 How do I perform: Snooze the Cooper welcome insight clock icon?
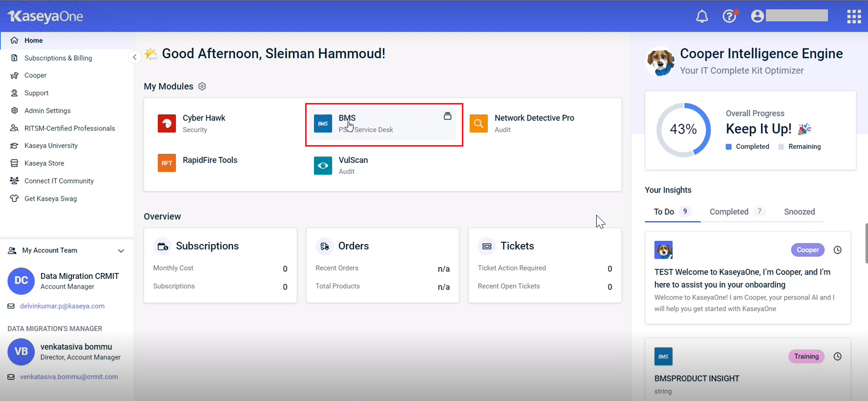click(x=837, y=250)
